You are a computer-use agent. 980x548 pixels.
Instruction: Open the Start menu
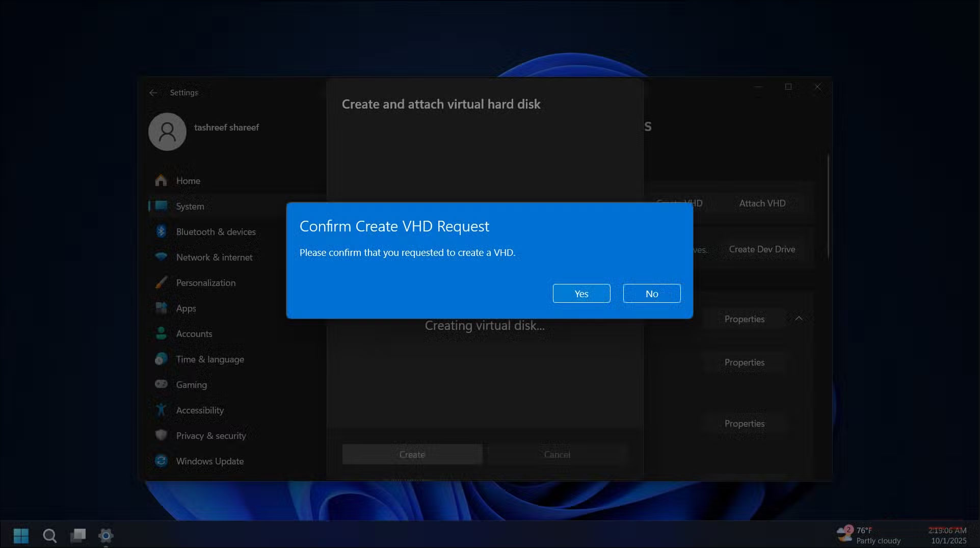(20, 535)
